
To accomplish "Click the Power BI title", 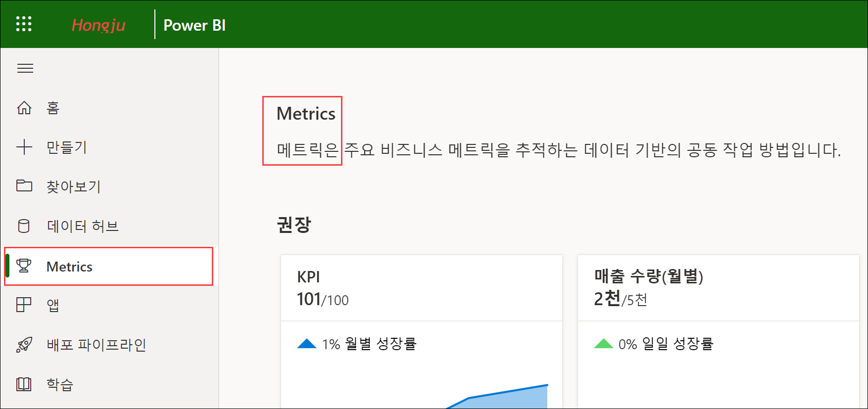I will tap(194, 25).
